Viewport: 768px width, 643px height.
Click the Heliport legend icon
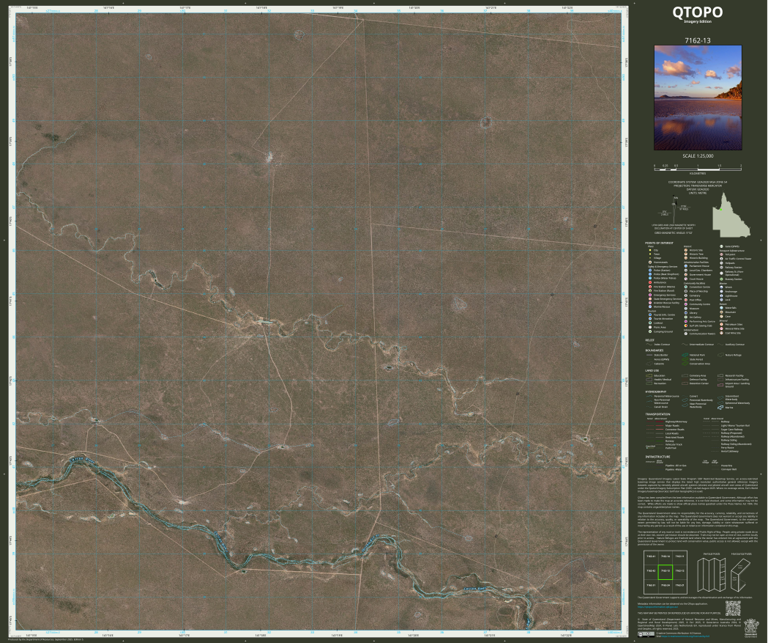(721, 254)
